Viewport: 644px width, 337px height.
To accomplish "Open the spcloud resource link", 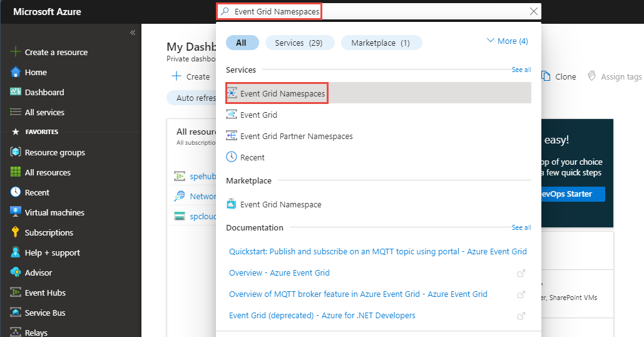I will (x=203, y=216).
